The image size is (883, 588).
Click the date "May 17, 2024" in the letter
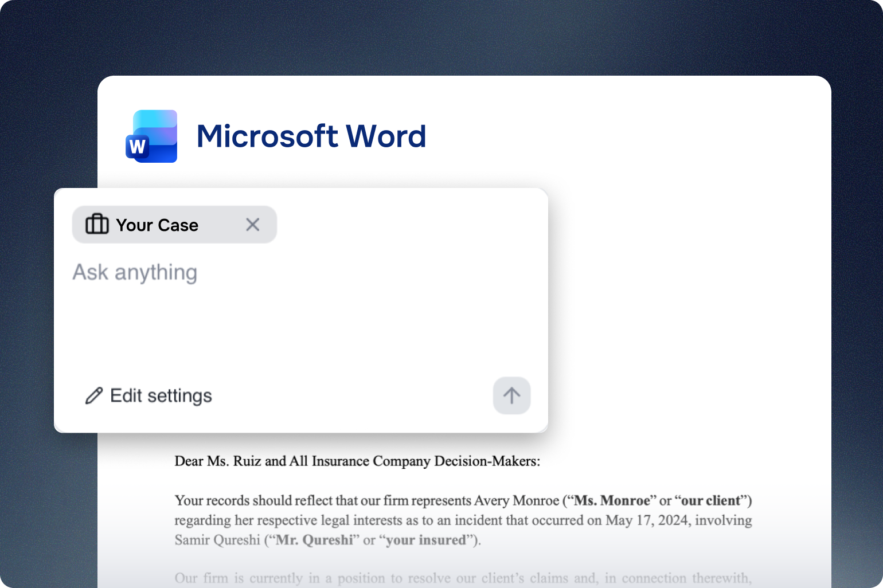pyautogui.click(x=647, y=520)
